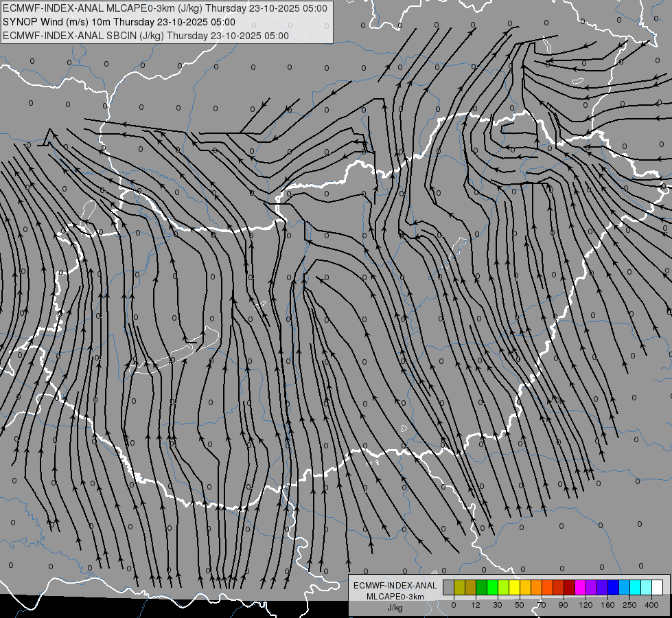This screenshot has width=672, height=618.
Task: Click the legend value label 12
Action: 476,605
